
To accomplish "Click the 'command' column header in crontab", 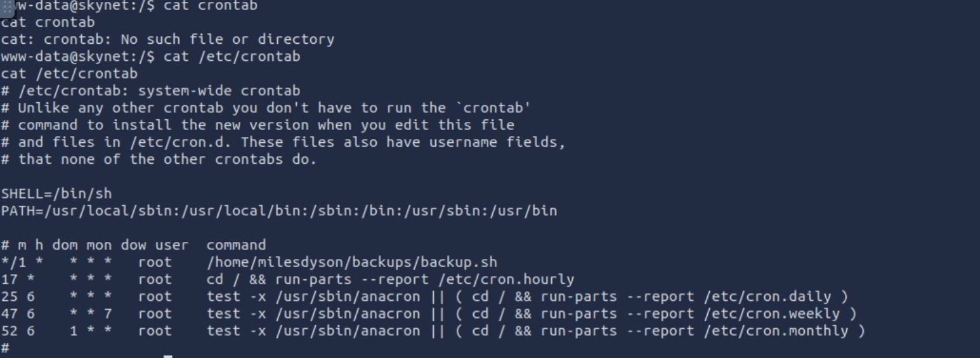I will 236,245.
